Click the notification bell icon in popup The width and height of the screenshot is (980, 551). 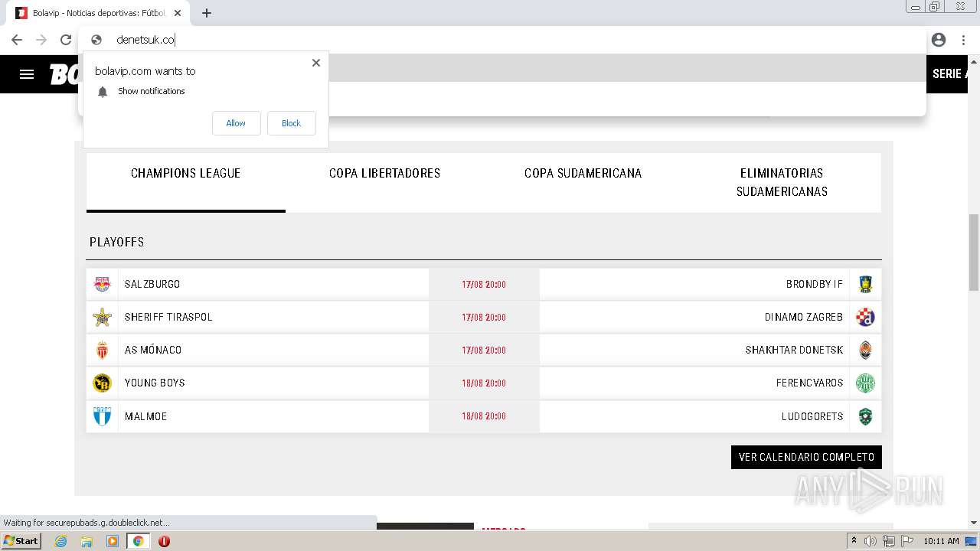pyautogui.click(x=103, y=92)
